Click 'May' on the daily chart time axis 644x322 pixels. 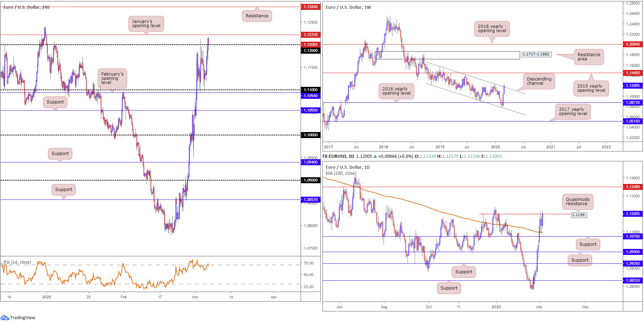[585, 307]
